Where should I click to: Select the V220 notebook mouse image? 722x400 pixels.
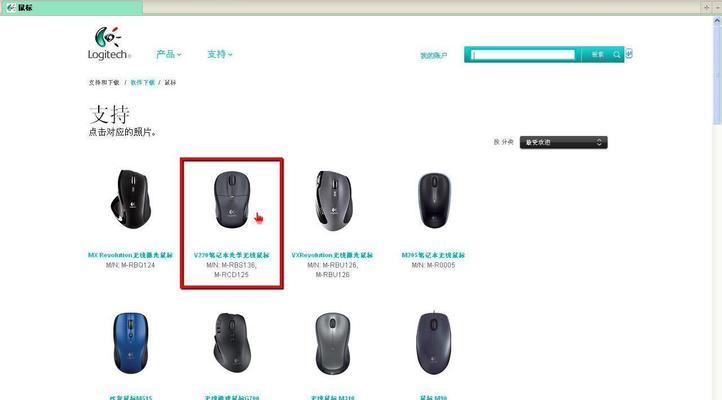(232, 199)
